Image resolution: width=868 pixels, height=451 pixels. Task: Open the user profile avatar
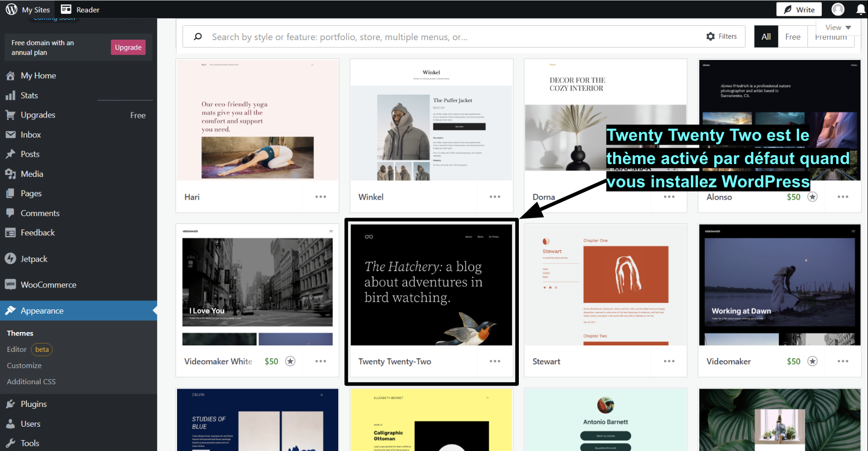(838, 9)
